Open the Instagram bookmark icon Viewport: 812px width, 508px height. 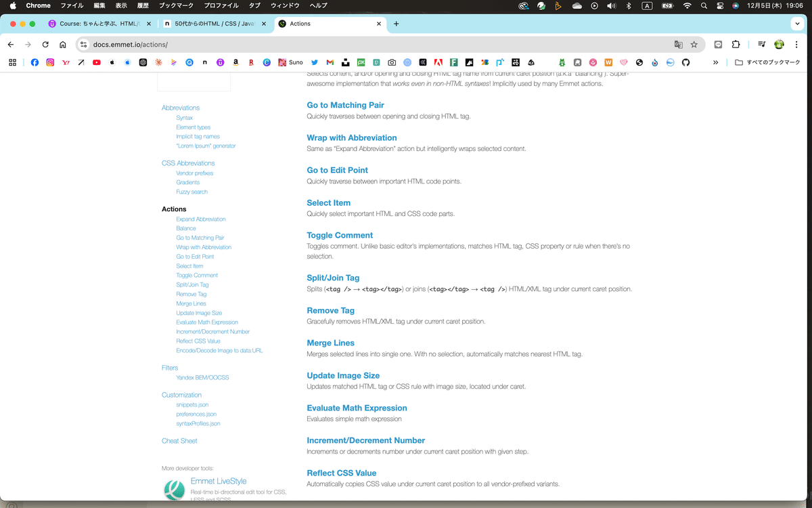[50, 62]
